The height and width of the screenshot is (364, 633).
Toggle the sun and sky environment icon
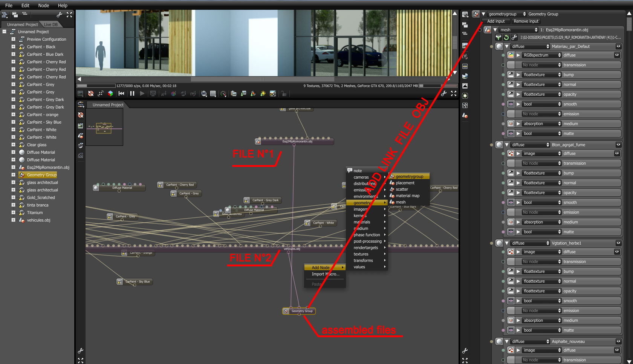click(x=263, y=93)
